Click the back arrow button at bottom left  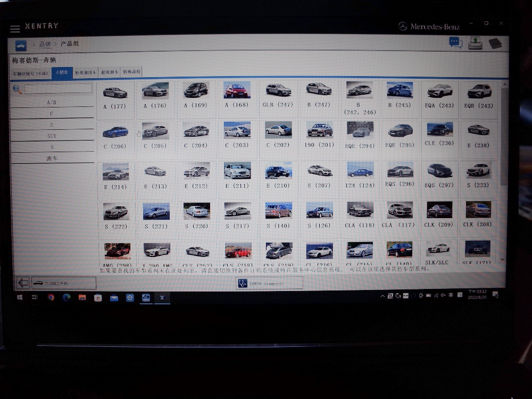point(23,283)
